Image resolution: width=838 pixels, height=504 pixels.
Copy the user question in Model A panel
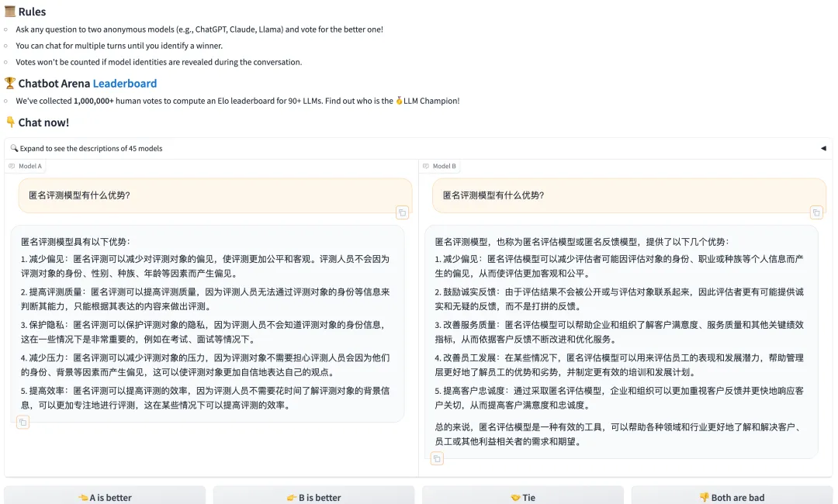402,212
